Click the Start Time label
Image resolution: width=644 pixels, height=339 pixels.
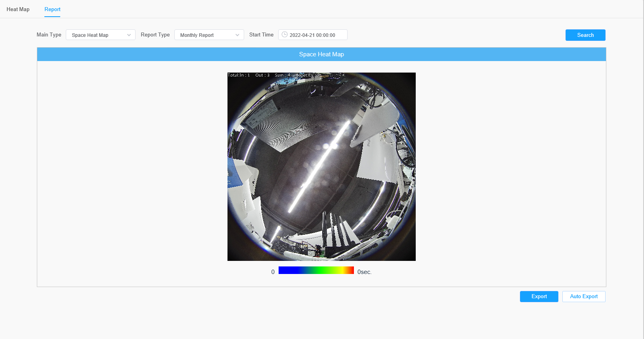click(262, 35)
